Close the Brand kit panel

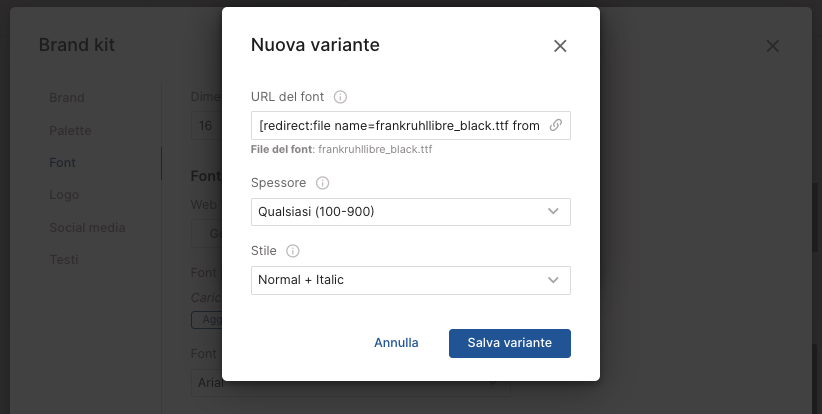click(772, 46)
